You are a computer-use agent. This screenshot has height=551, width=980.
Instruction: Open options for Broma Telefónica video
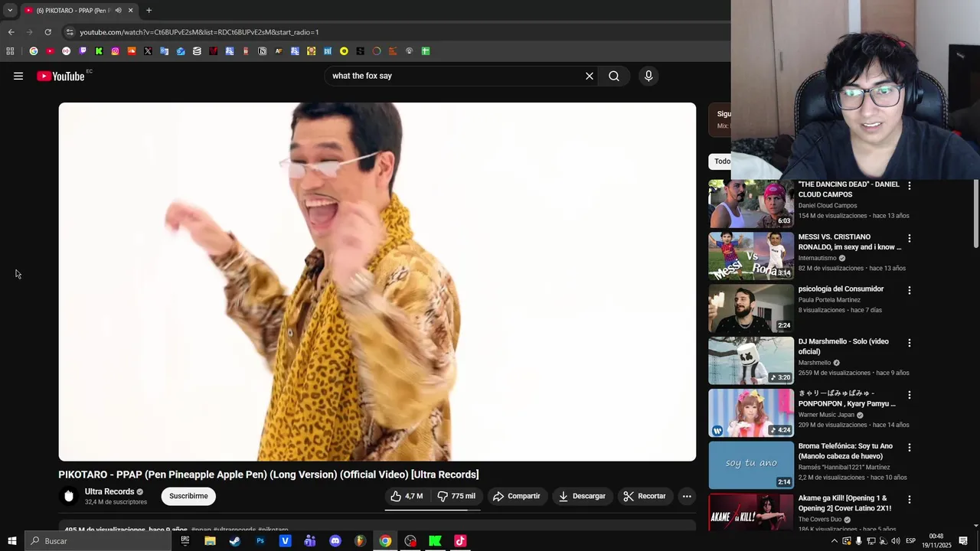[910, 447]
